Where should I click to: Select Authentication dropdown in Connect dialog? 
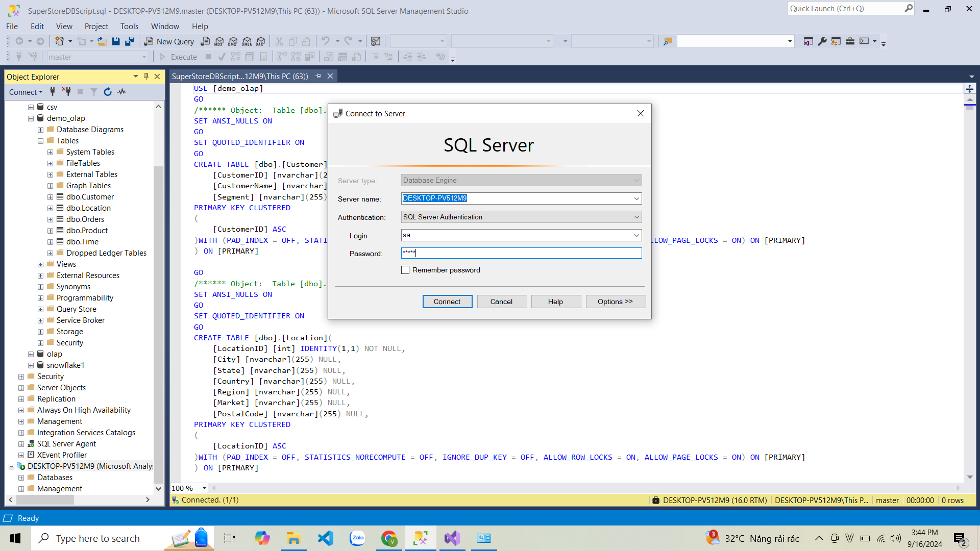(521, 217)
